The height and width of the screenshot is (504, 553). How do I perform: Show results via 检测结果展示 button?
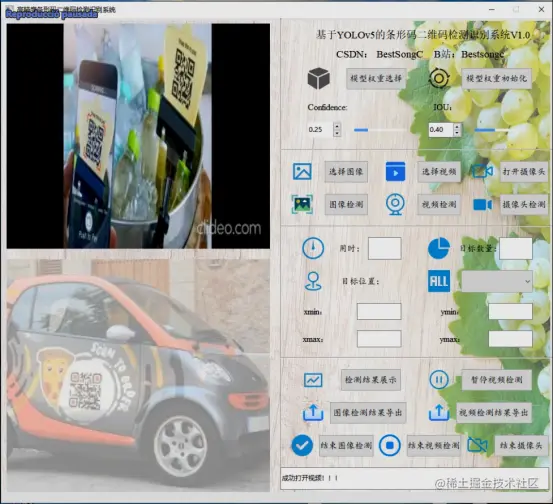[371, 380]
